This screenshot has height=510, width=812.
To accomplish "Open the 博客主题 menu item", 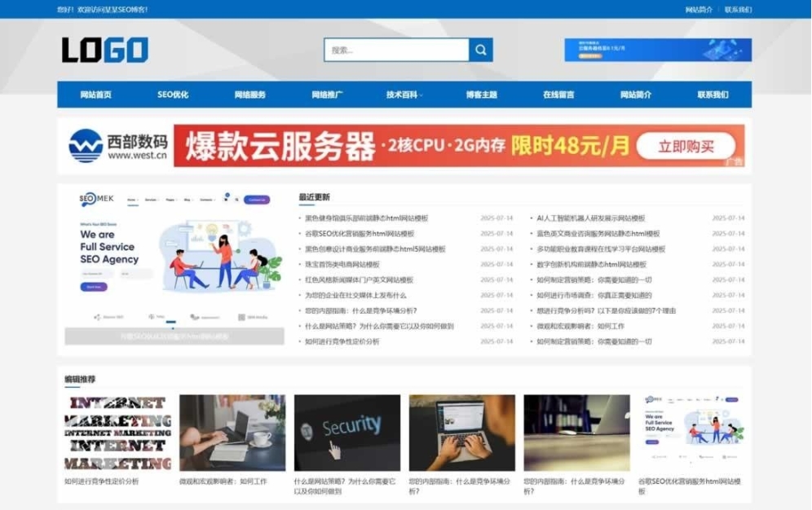I will pos(480,95).
